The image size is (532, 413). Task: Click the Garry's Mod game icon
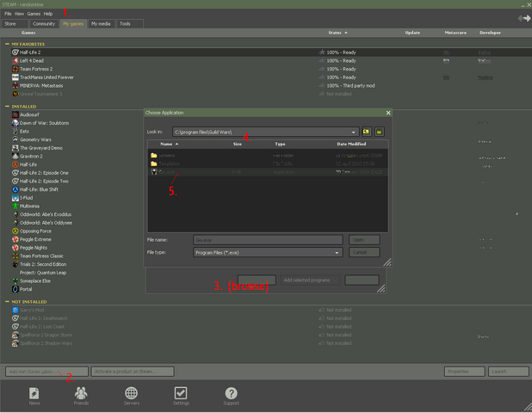[x=15, y=310]
